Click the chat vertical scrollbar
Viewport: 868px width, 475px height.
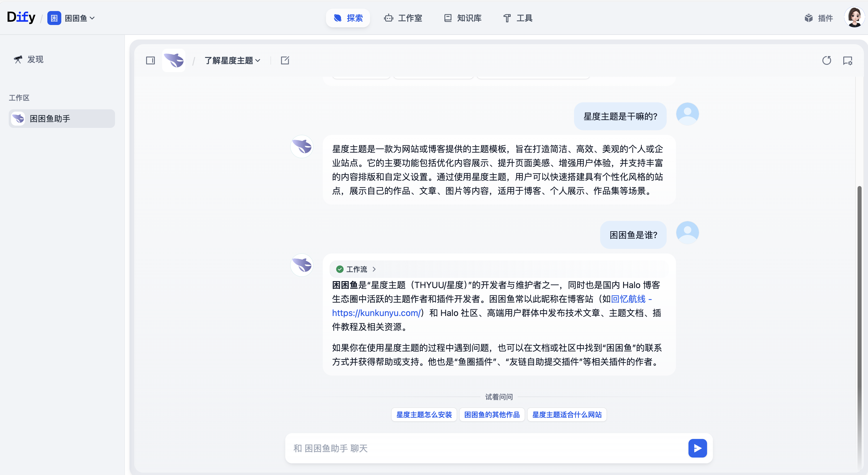coord(859,327)
